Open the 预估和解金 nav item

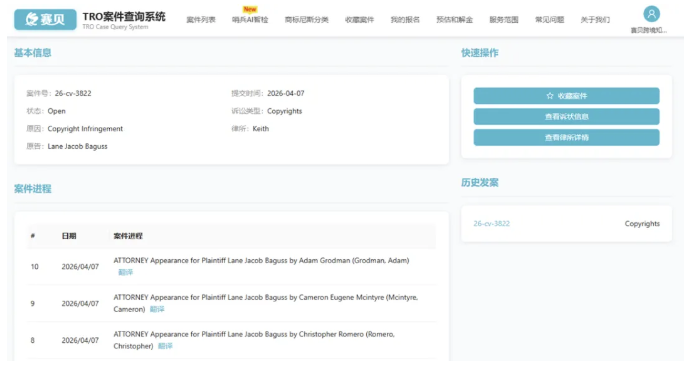[x=454, y=20]
